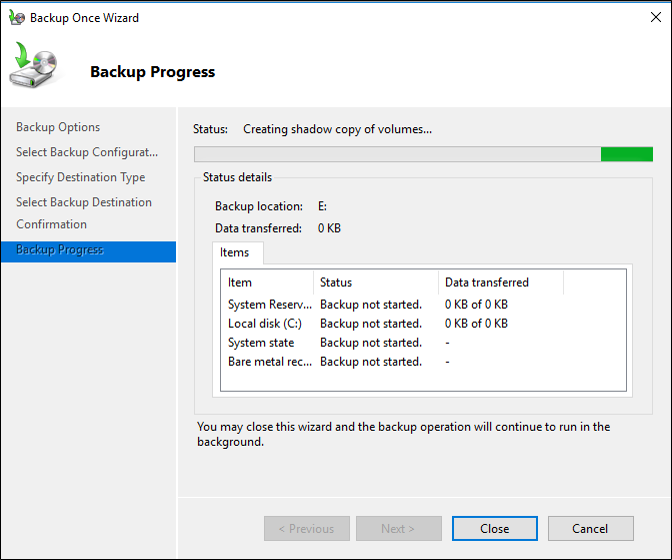Click the backup location value E:
Viewport: 672px width, 560px height.
[x=322, y=206]
